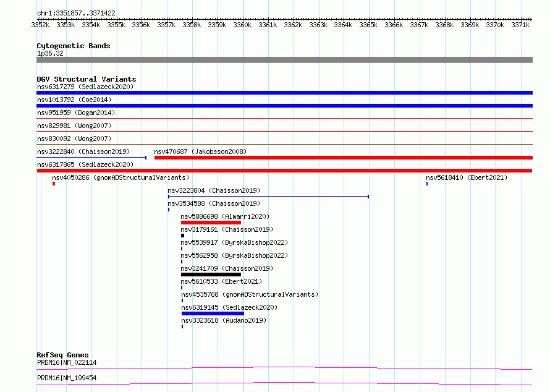Select nsv5539917 (ByrskaBishop2022) label
The width and height of the screenshot is (550, 392).
[234, 242]
